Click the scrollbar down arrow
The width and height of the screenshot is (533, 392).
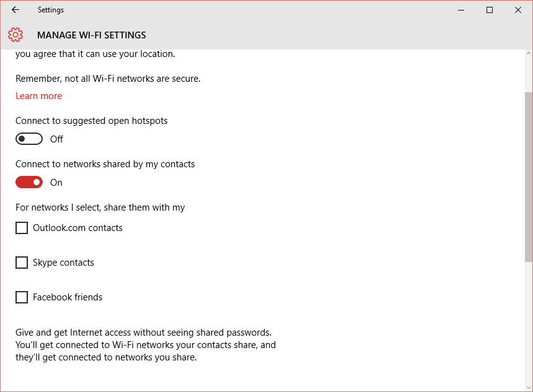(528, 387)
